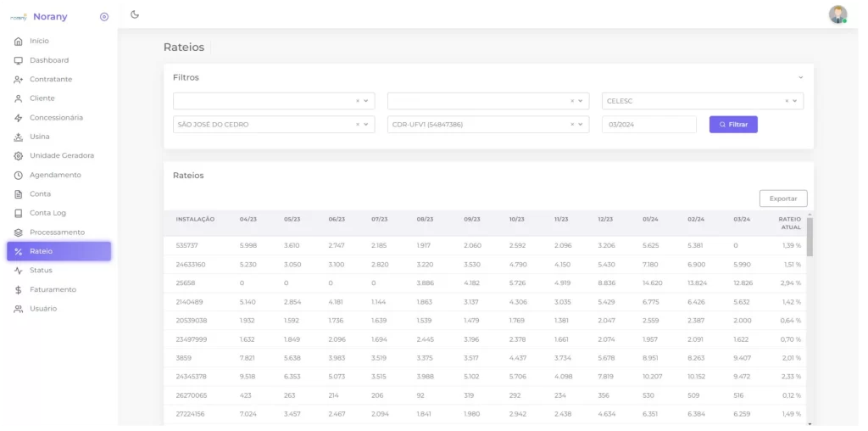Click the 03/2024 date input field
The image size is (868, 431).
coord(648,125)
